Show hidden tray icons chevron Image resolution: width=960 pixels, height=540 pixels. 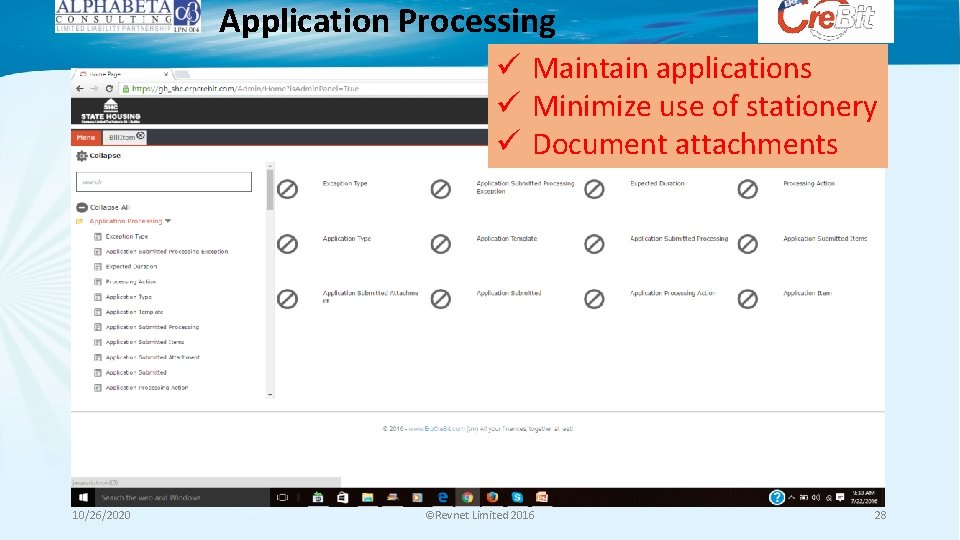point(792,497)
